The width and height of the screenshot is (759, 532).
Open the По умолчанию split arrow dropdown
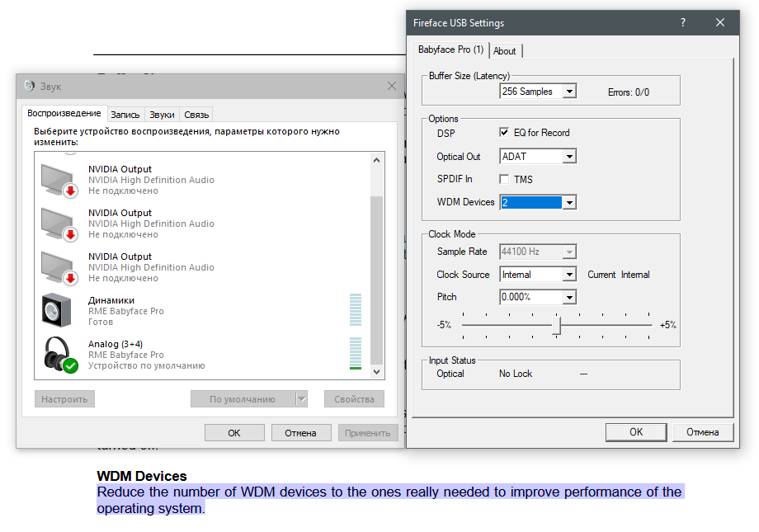[x=302, y=399]
